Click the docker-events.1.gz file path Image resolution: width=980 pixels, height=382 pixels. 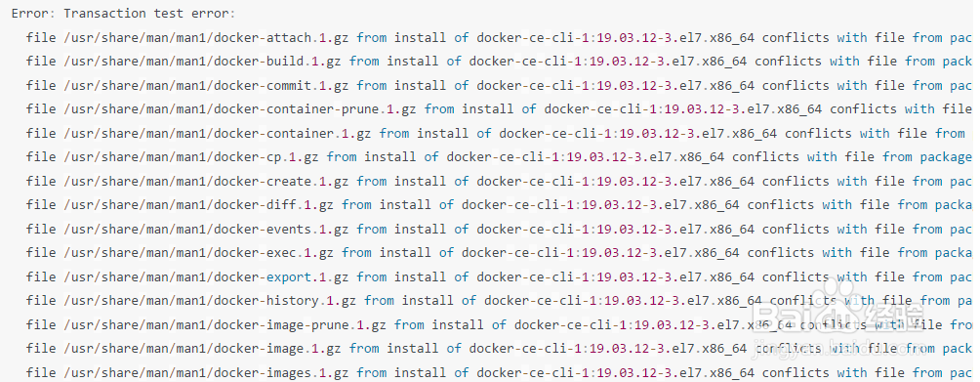tap(206, 229)
